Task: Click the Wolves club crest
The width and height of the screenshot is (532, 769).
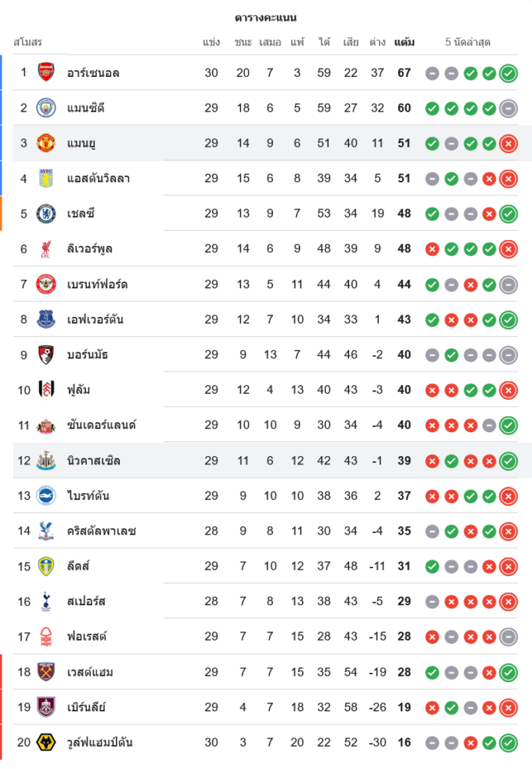Action: (x=46, y=742)
